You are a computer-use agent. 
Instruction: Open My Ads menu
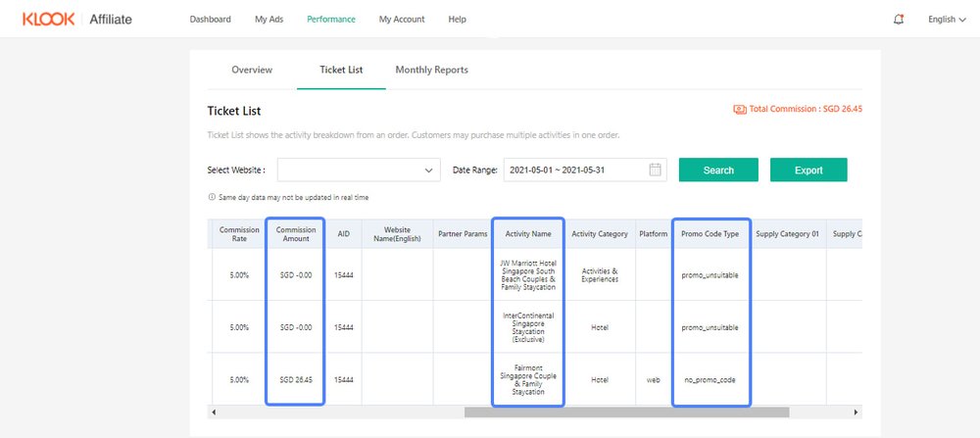pyautogui.click(x=269, y=20)
